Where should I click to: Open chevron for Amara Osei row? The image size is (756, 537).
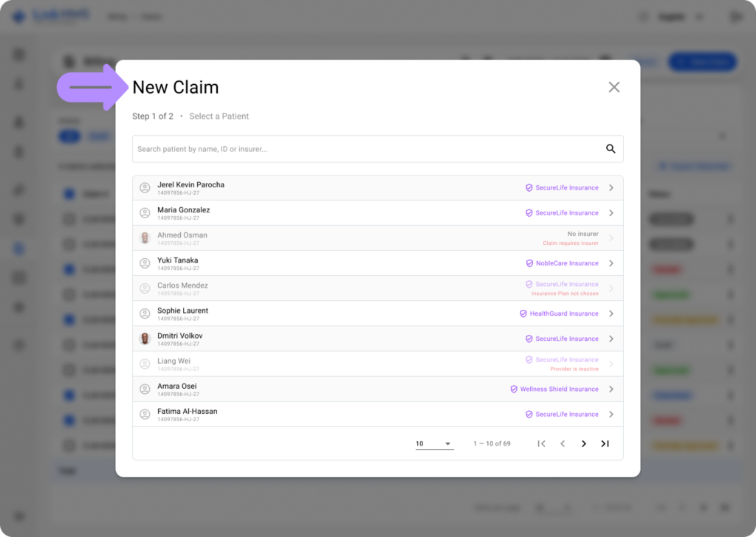pyautogui.click(x=611, y=389)
